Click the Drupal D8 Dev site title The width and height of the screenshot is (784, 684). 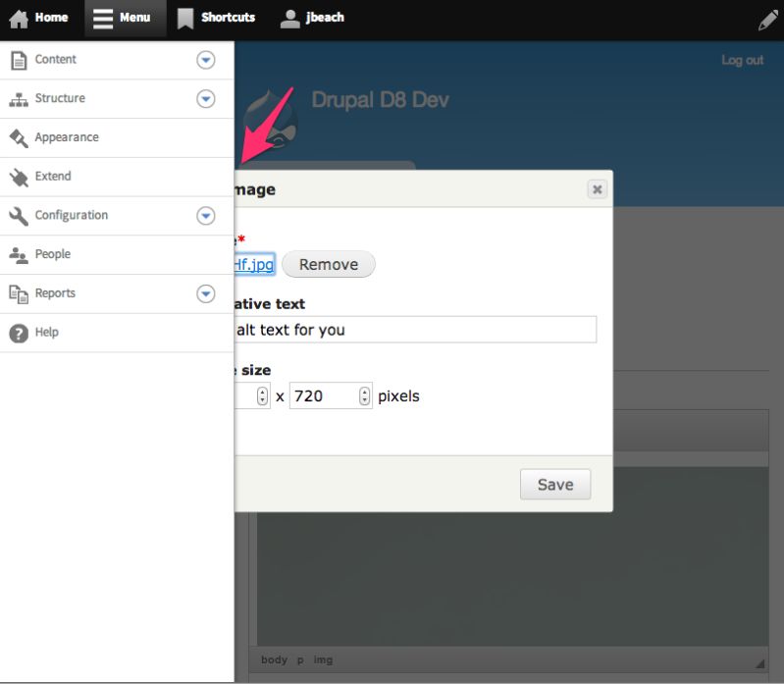click(x=380, y=100)
